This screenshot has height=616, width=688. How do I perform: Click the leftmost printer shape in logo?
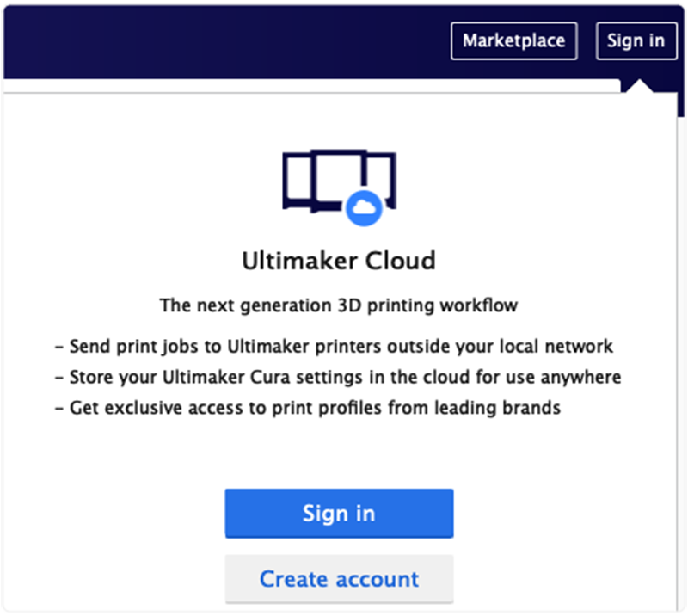tap(297, 182)
